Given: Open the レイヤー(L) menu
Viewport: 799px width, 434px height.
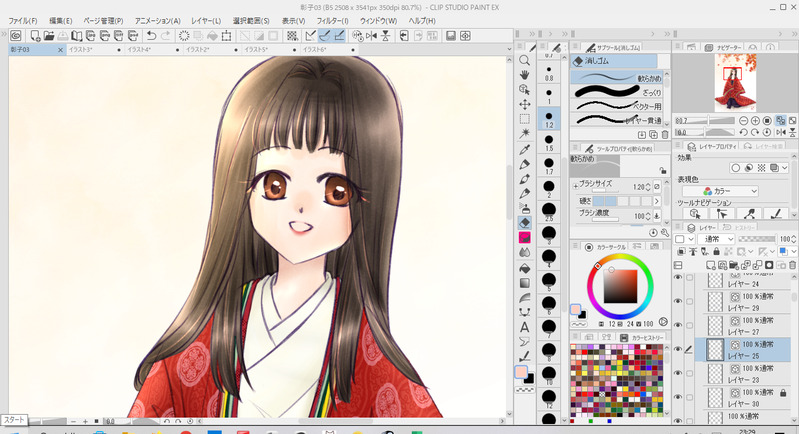Looking at the screenshot, I should tap(206, 21).
